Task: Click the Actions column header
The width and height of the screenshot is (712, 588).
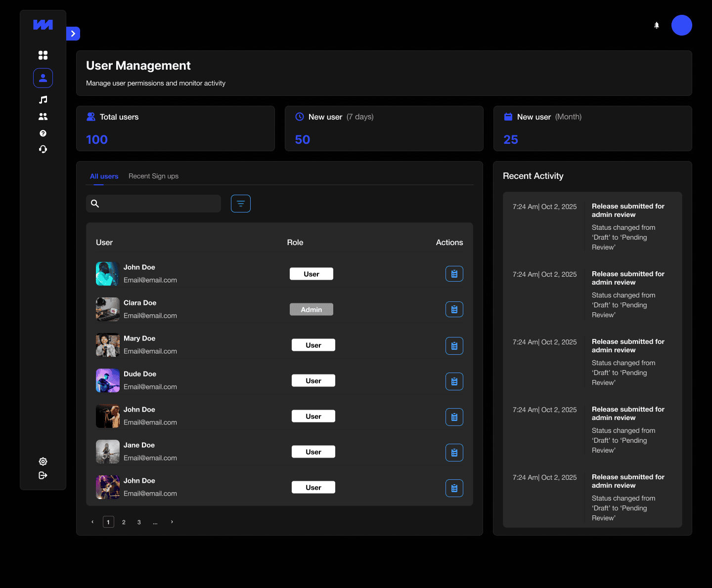Action: click(449, 243)
